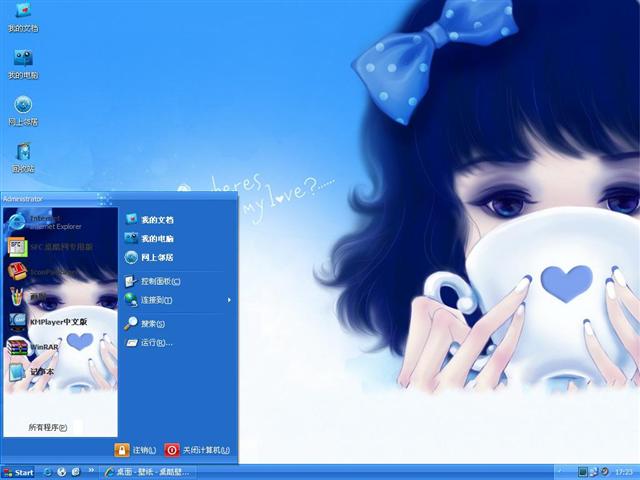Expand the 连接到 submenu arrow
Image resolution: width=640 pixels, height=480 pixels.
229,300
